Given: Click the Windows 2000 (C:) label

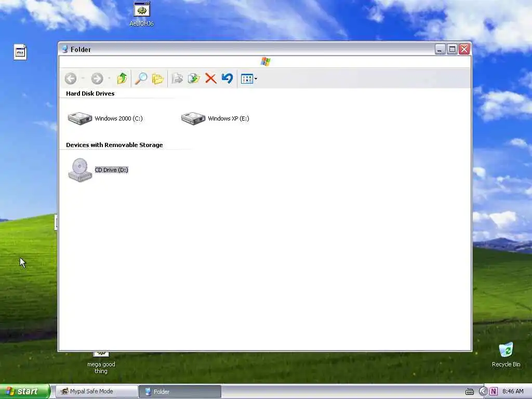Looking at the screenshot, I should click(x=119, y=118).
